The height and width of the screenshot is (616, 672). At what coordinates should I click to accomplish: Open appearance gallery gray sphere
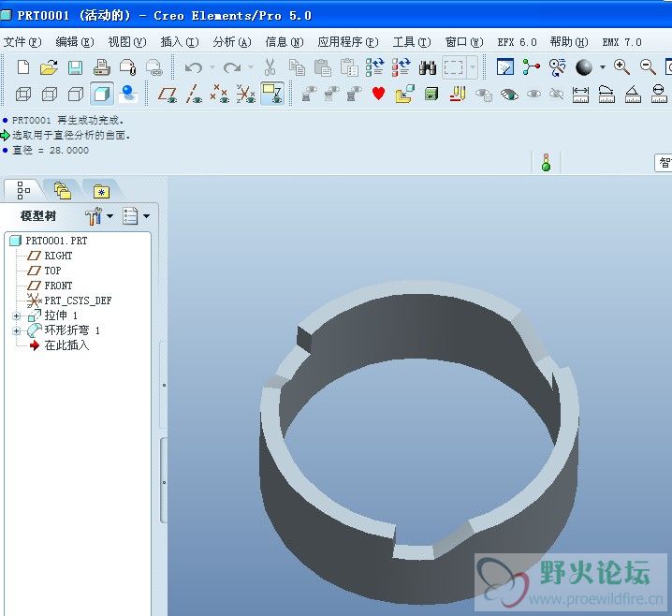point(584,66)
